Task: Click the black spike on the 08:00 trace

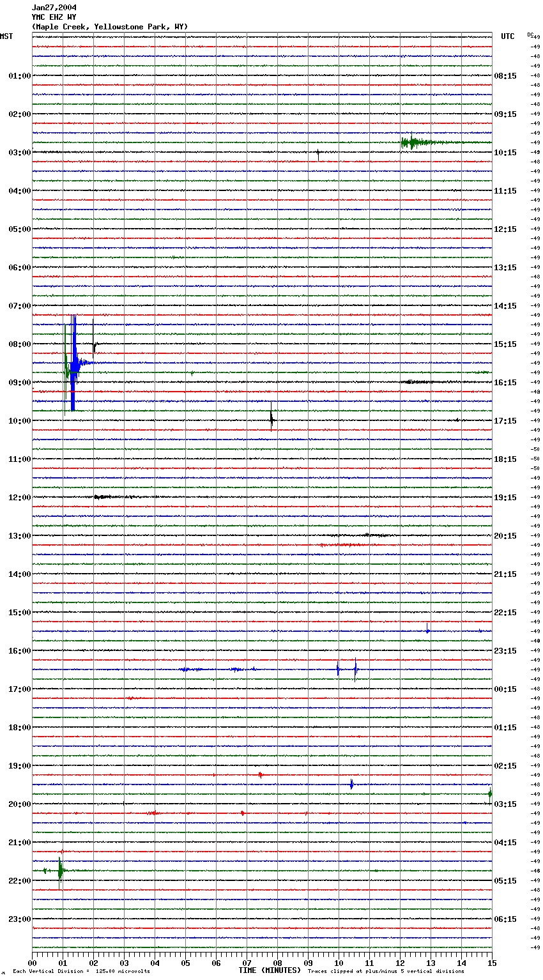Action: (x=94, y=340)
